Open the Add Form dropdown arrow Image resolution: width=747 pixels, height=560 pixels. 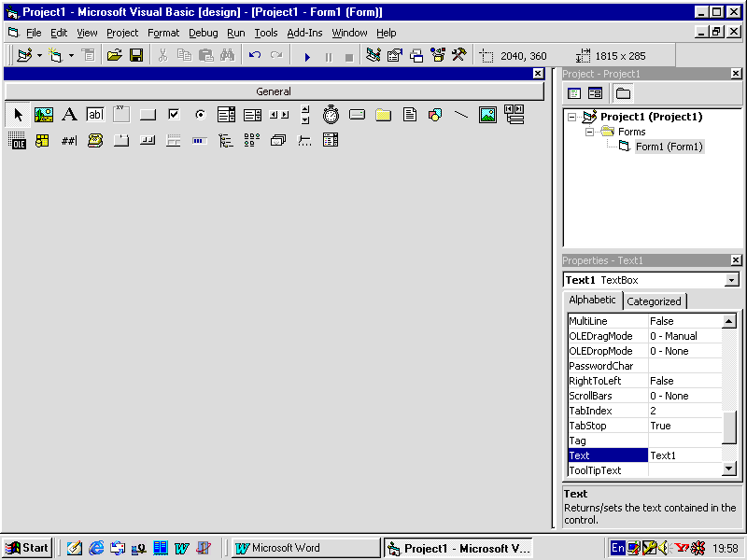click(x=71, y=56)
